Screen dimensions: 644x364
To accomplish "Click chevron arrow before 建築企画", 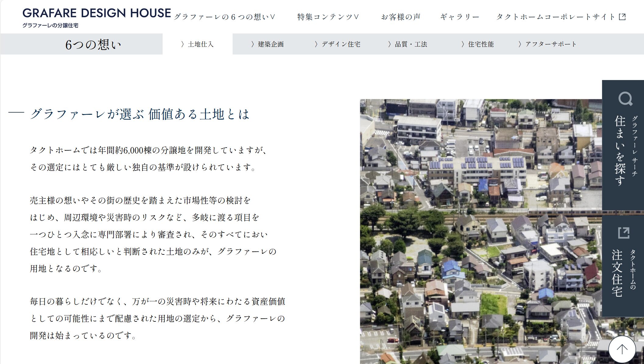I will point(252,44).
